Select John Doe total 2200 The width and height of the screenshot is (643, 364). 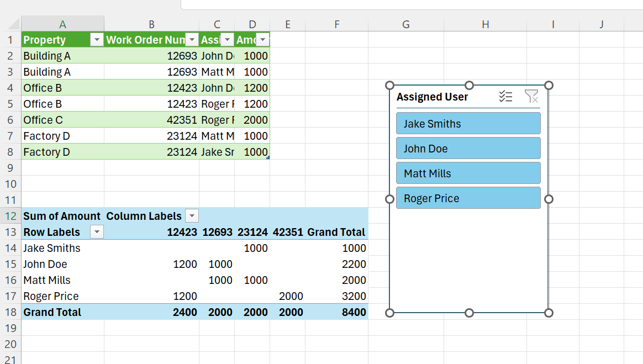[336, 264]
